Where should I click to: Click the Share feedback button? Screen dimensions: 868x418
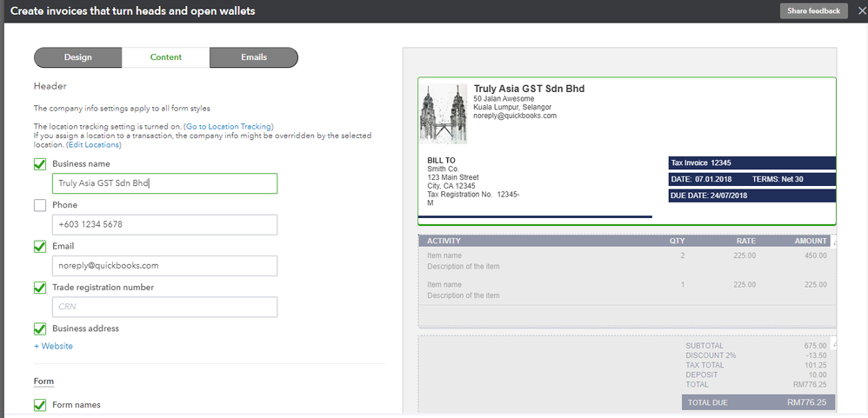(x=814, y=11)
